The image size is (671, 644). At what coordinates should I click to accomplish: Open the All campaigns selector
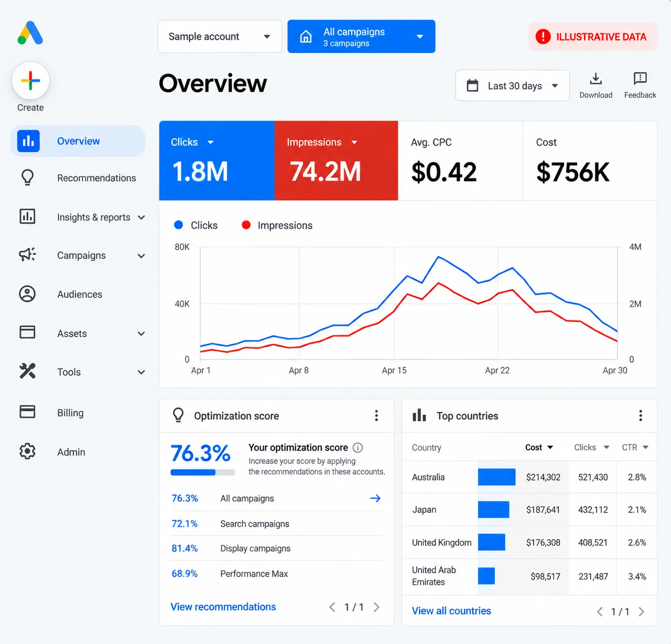click(x=361, y=37)
